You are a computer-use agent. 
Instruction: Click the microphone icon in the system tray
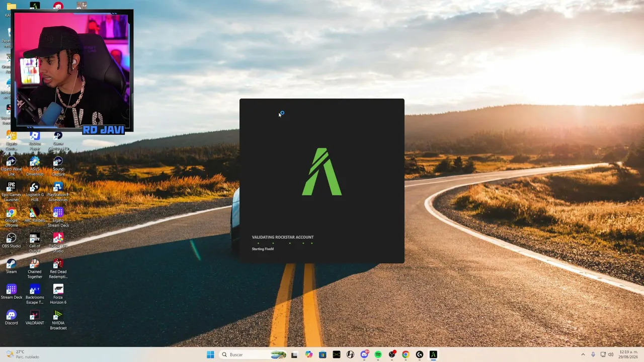click(593, 354)
